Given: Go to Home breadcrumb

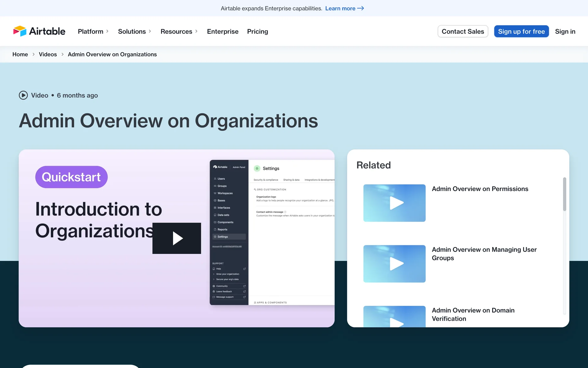Looking at the screenshot, I should click(x=20, y=54).
